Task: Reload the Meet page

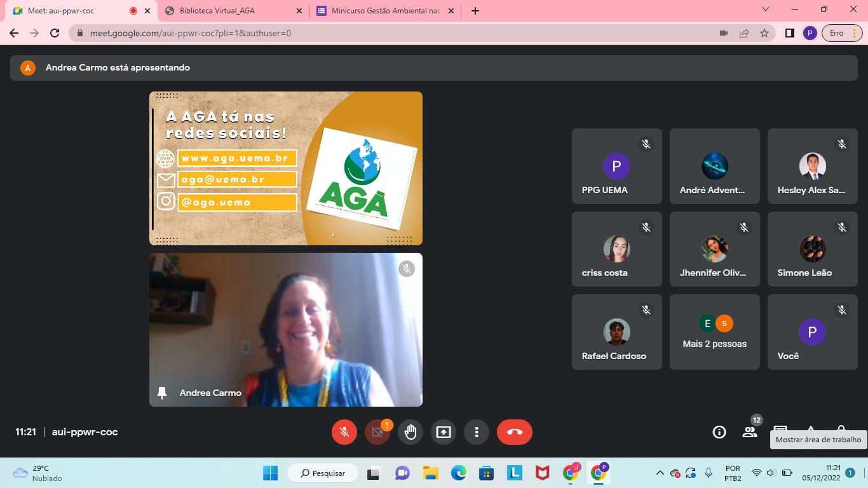Action: [x=55, y=33]
